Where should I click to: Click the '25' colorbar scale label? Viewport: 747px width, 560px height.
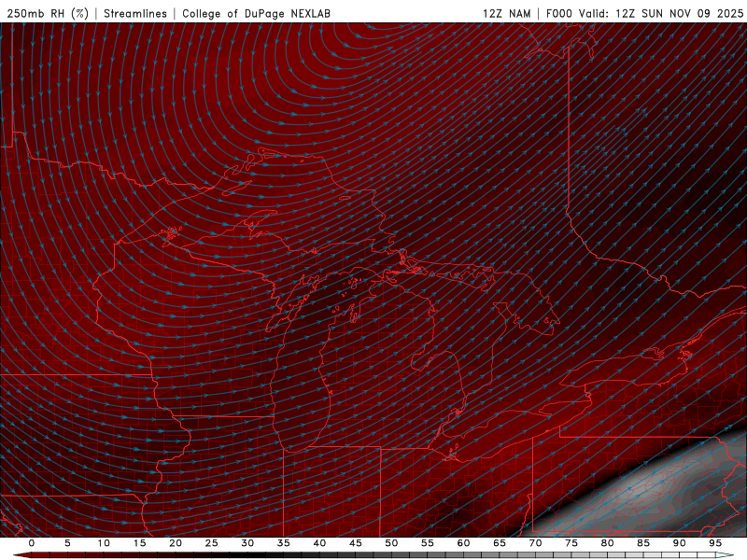pos(212,543)
